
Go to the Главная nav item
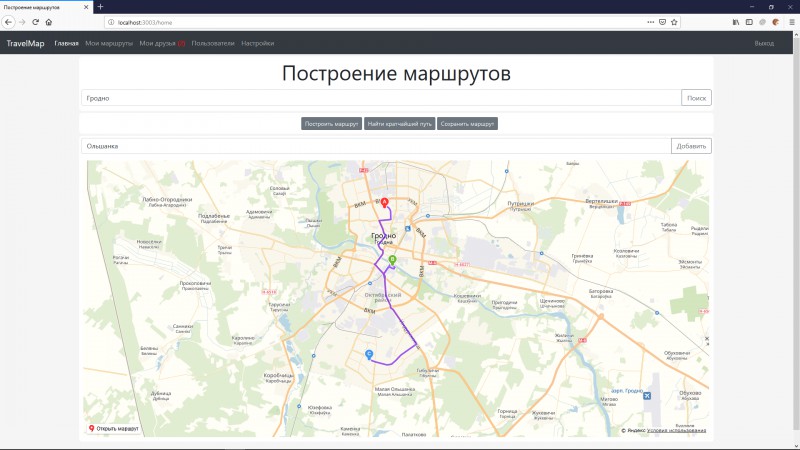[x=66, y=43]
